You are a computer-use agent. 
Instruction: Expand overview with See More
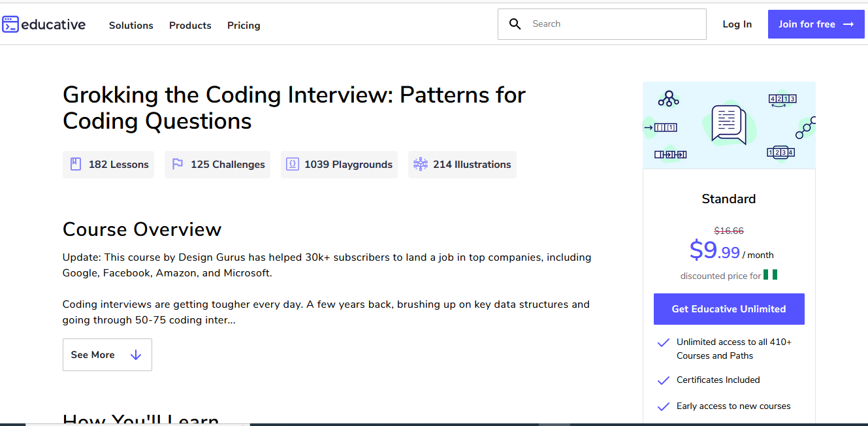pos(107,355)
